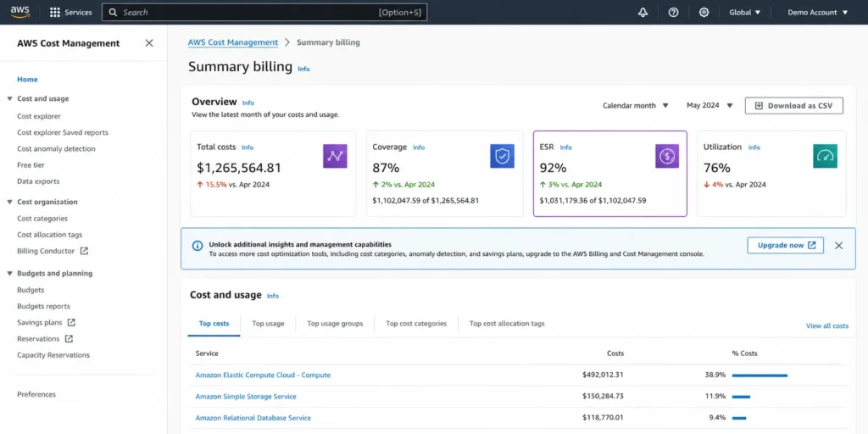Go to Home in the sidebar
This screenshot has height=434, width=868.
28,79
